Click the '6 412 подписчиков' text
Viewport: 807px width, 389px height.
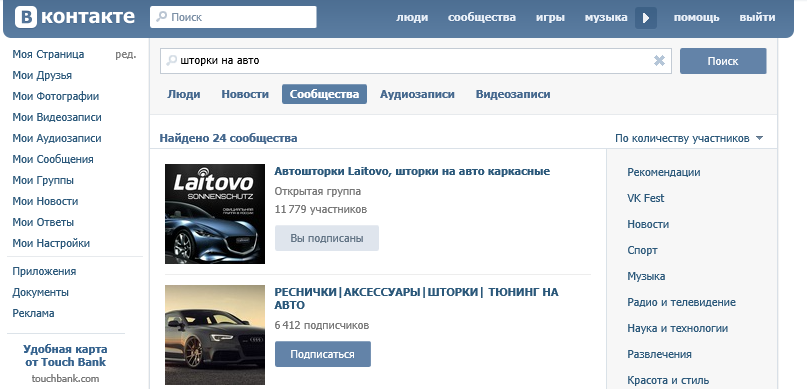[322, 326]
